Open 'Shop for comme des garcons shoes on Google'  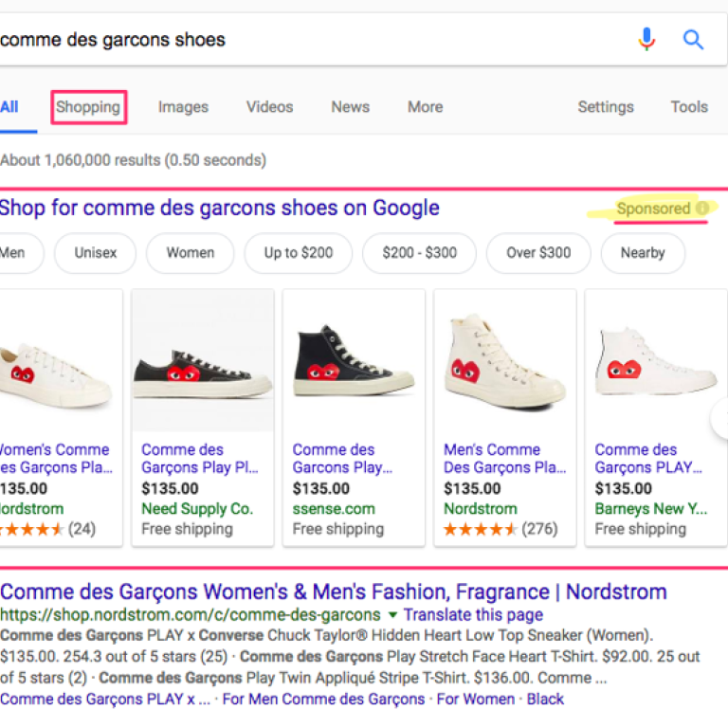tap(219, 208)
